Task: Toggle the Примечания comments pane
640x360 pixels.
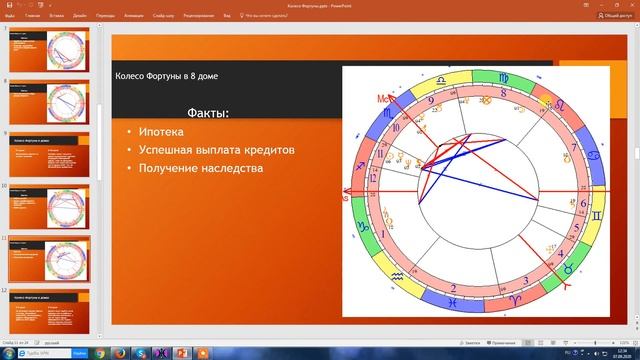Action: [501, 343]
